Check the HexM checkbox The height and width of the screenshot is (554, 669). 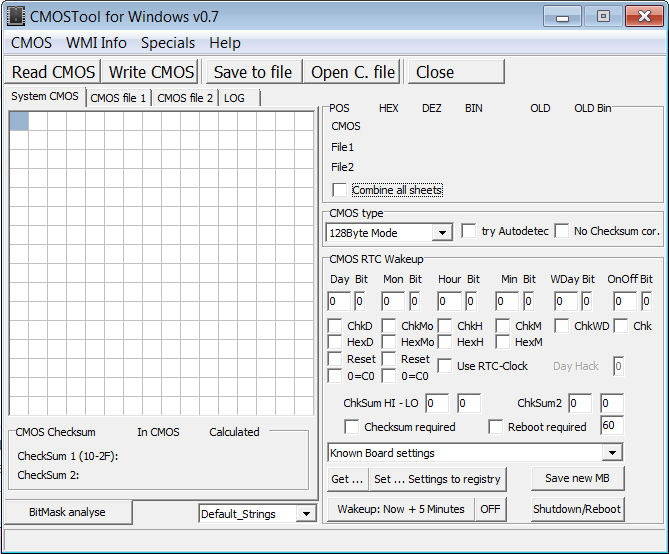pos(503,342)
